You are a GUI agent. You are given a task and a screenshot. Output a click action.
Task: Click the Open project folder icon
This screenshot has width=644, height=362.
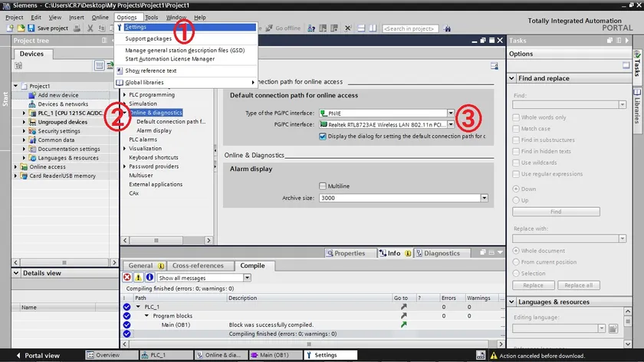click(x=21, y=28)
